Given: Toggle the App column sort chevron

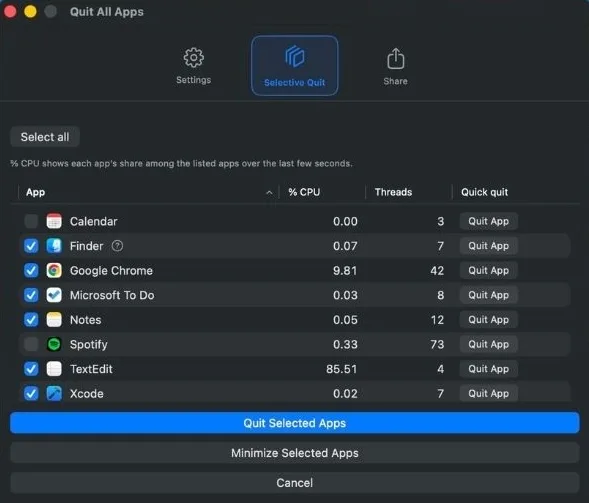Looking at the screenshot, I should coord(269,192).
